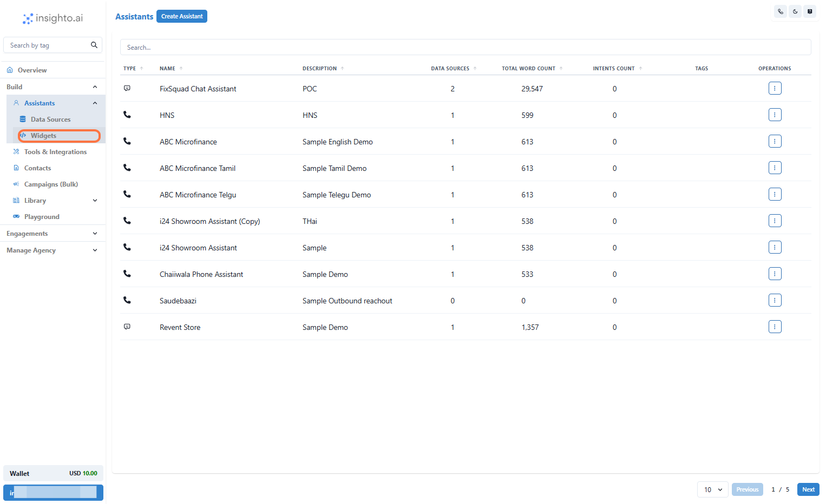Click the FixSquad Chat Assistant name
The width and height of the screenshot is (826, 504).
tap(198, 89)
